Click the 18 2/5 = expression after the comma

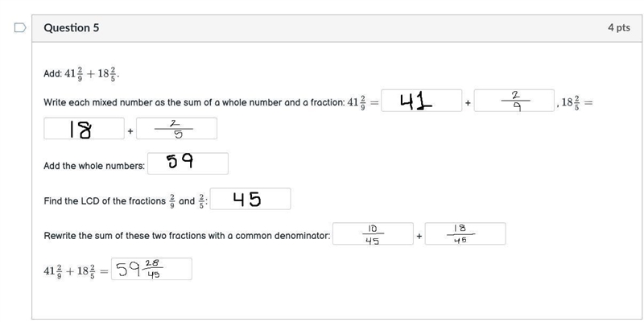[x=577, y=103]
